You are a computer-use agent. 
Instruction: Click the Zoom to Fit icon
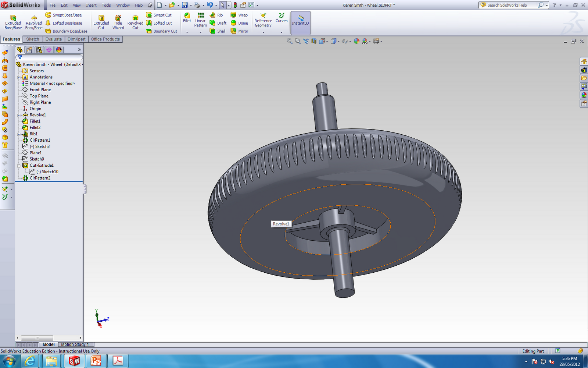point(290,41)
